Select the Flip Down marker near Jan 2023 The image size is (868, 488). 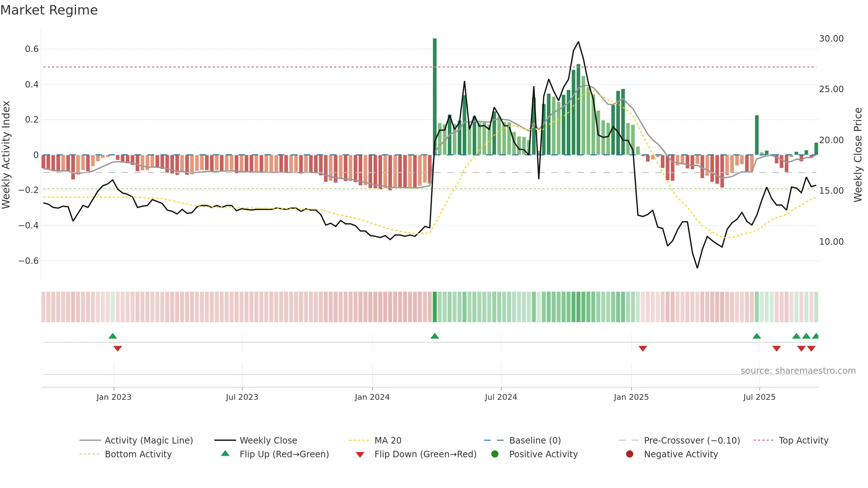118,348
